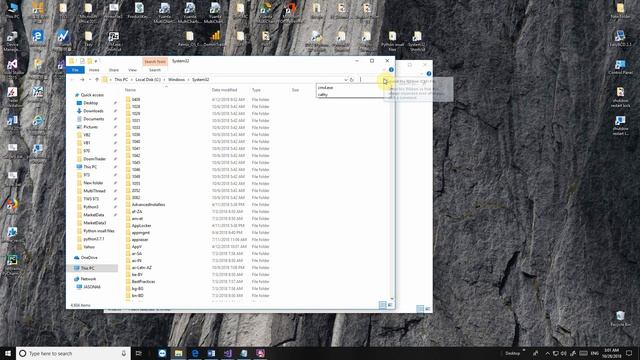The width and height of the screenshot is (640, 360).
Task: Click New folder icon in title bar
Action: click(x=89, y=61)
